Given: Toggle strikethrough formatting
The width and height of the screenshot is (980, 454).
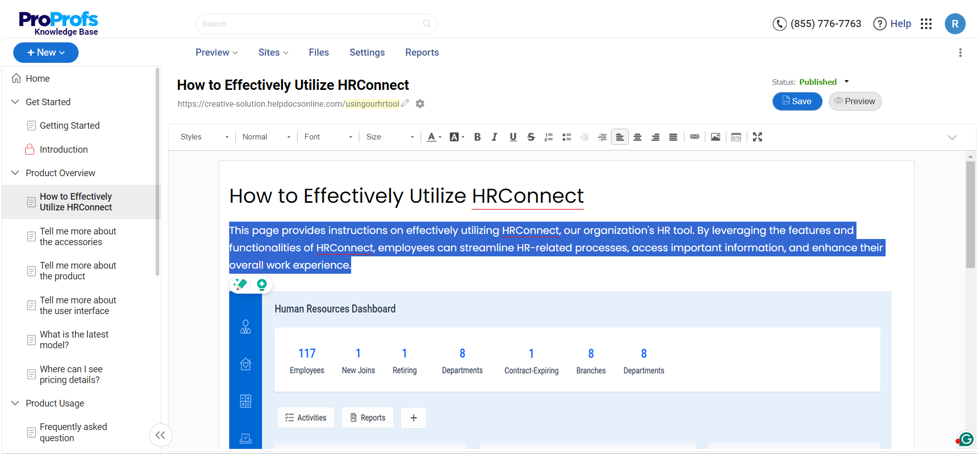Looking at the screenshot, I should pos(531,137).
